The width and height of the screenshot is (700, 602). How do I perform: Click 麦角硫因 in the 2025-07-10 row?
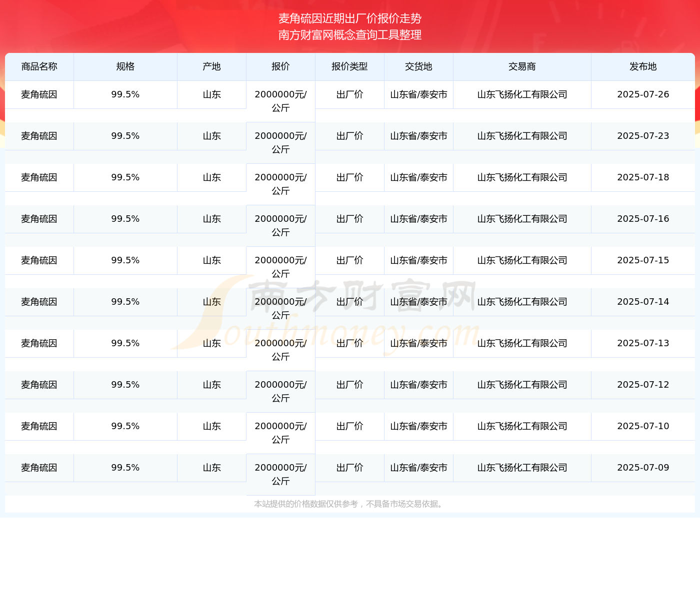pos(39,426)
